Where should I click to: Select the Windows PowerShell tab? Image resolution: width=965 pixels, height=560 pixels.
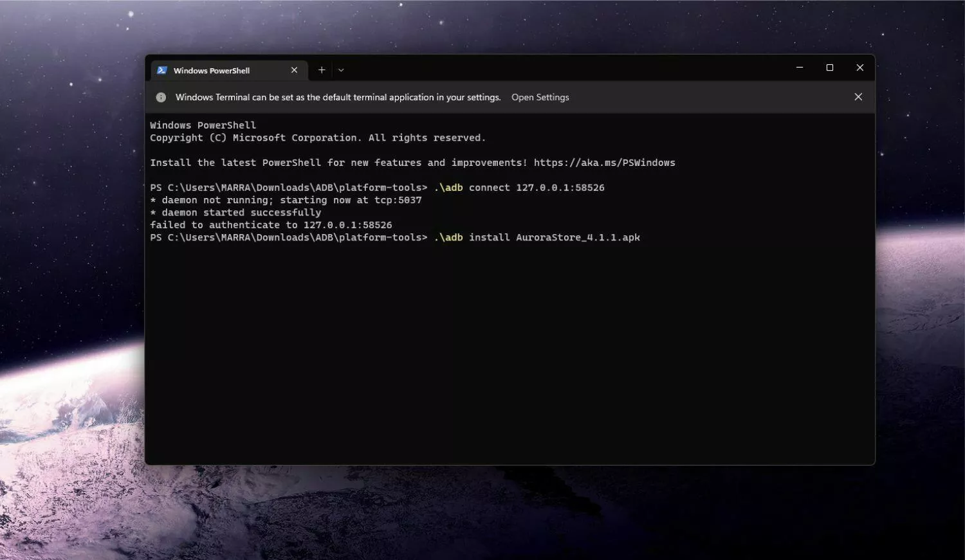[229, 70]
